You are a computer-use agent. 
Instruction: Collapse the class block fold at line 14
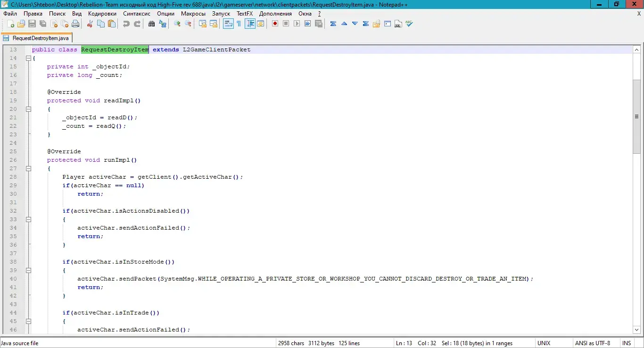[x=28, y=58]
